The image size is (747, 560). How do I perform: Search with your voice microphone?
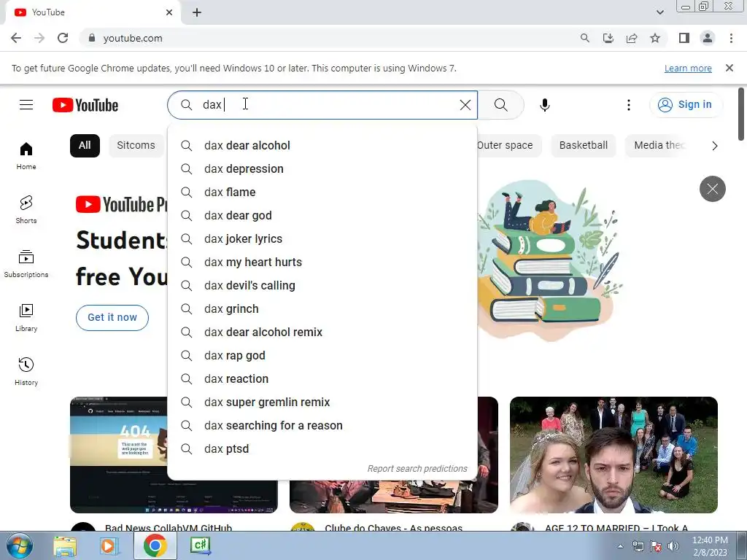pos(544,105)
